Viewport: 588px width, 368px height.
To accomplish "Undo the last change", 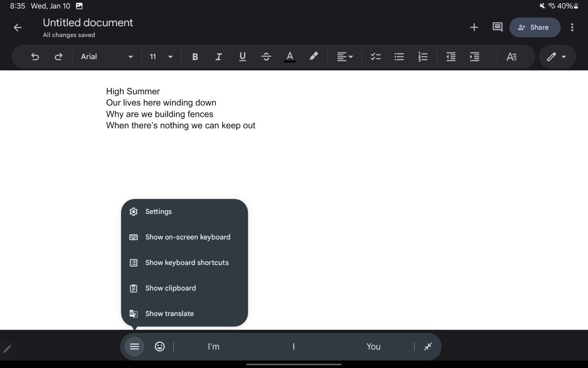I will tap(35, 56).
